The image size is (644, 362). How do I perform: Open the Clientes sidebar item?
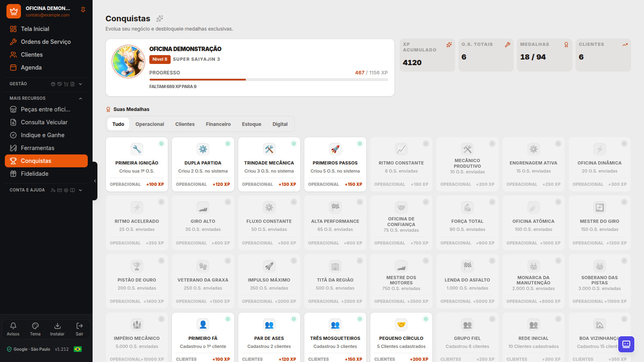[46, 55]
